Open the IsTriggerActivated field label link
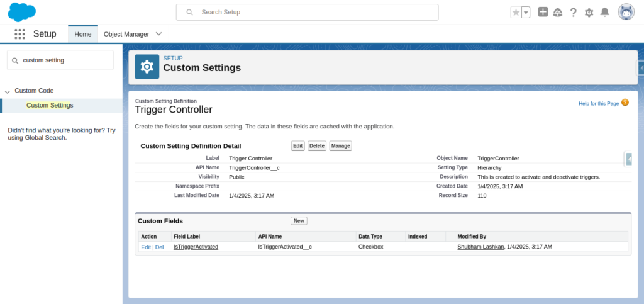Viewport: 644px width, 304px height. click(x=196, y=247)
